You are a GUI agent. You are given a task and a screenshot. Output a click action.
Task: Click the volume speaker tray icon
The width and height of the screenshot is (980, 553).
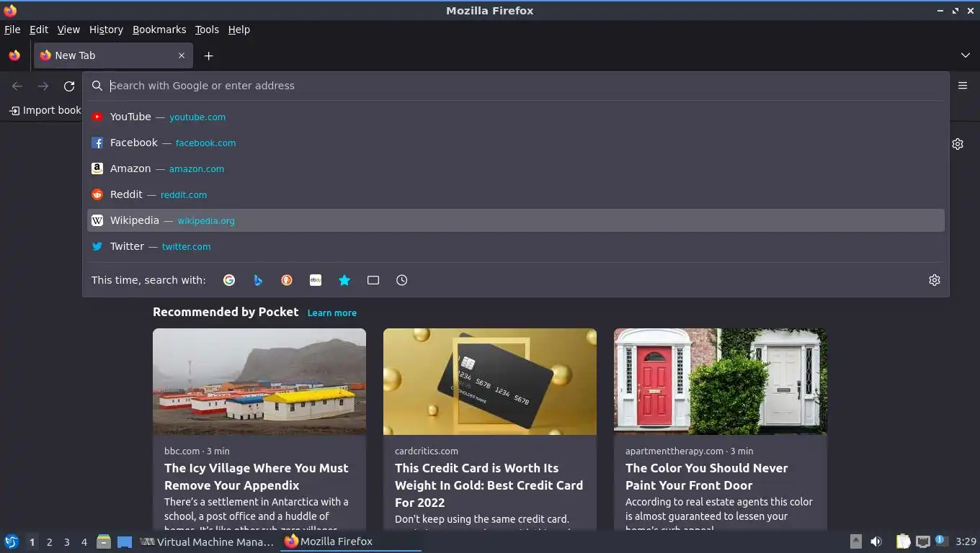[x=876, y=541]
